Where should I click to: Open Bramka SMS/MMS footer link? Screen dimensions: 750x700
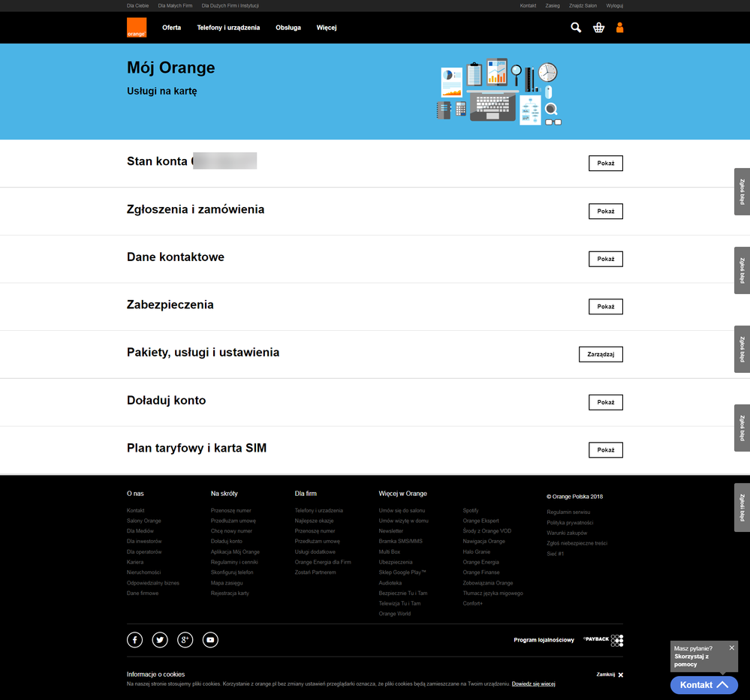click(x=400, y=541)
